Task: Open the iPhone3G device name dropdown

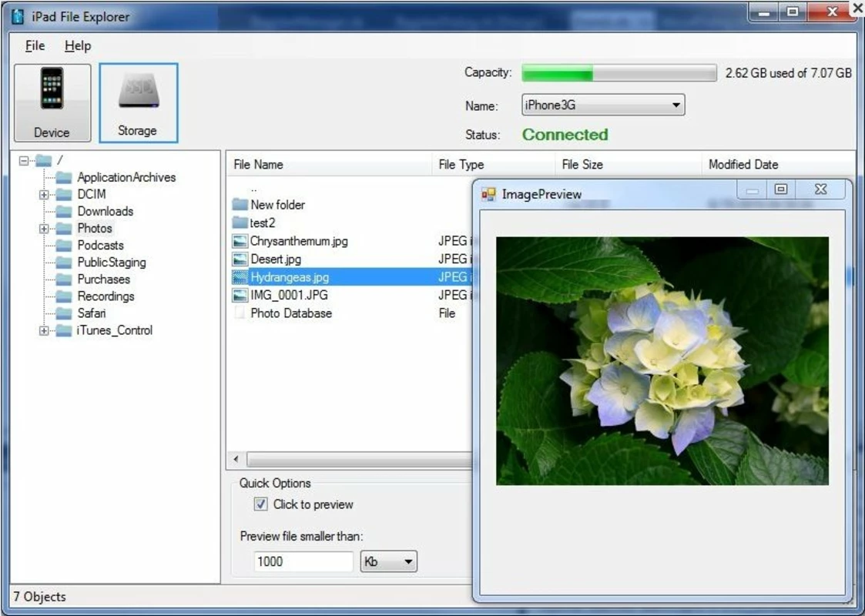Action: click(x=603, y=105)
